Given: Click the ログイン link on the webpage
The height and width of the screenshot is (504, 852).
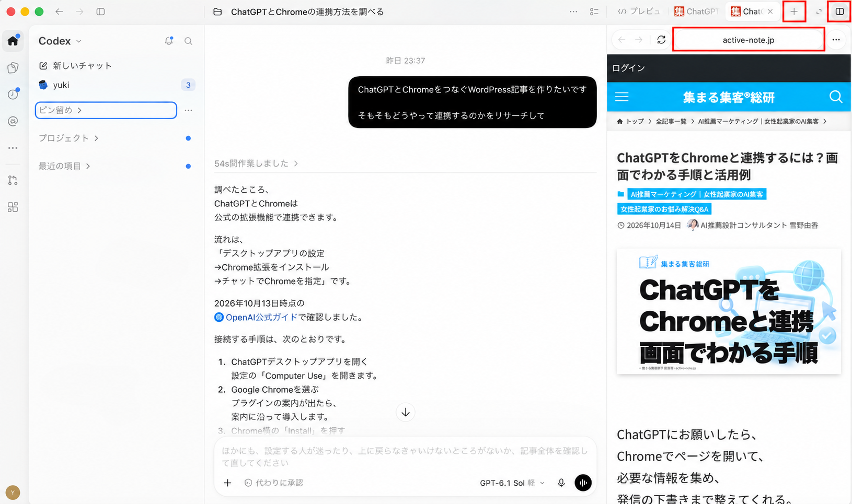Looking at the screenshot, I should click(x=629, y=68).
